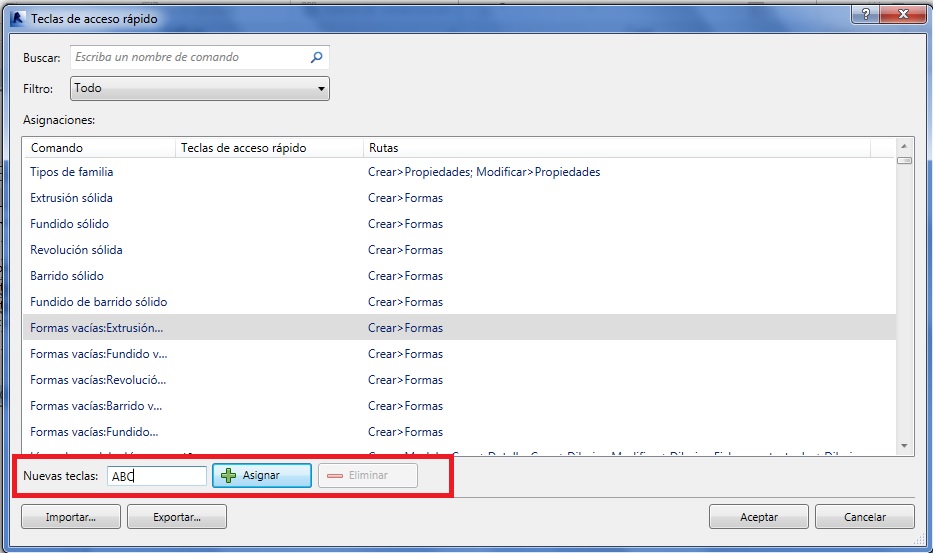
Task: Click the scrollbar down arrow
Action: click(904, 445)
